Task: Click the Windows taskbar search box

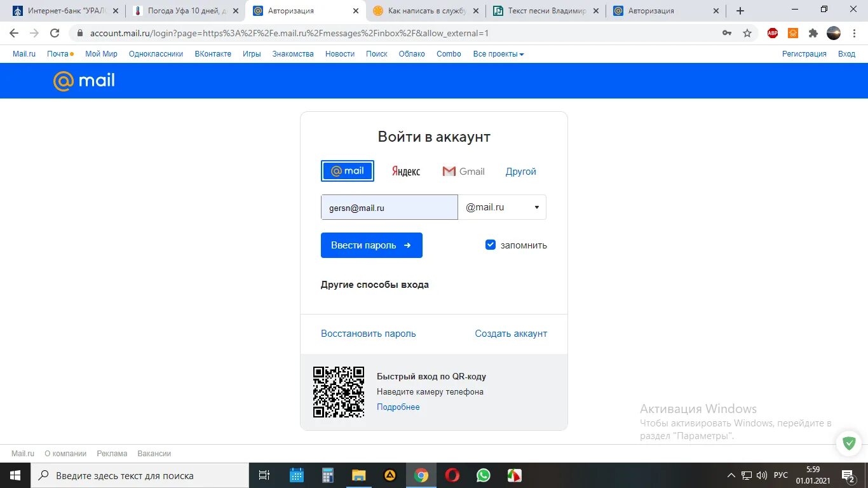Action: (140, 475)
